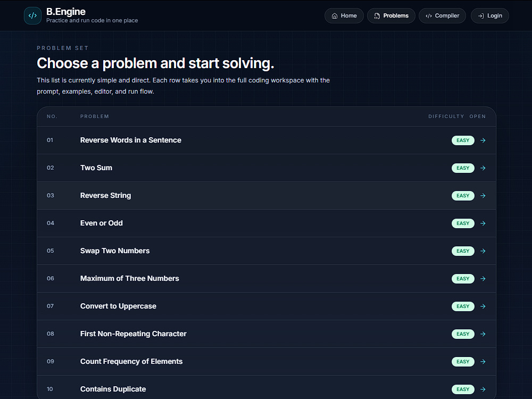
Task: Click row number 04
Action: 50,223
